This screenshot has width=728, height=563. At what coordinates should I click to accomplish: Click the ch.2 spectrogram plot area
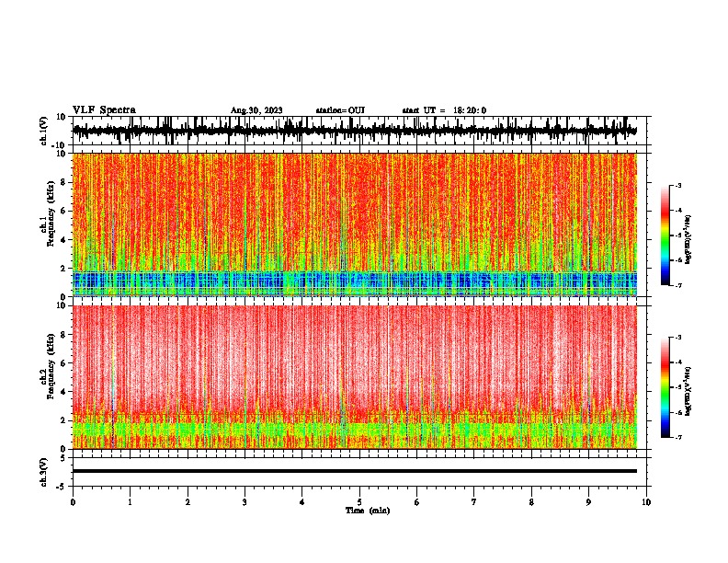pos(355,377)
